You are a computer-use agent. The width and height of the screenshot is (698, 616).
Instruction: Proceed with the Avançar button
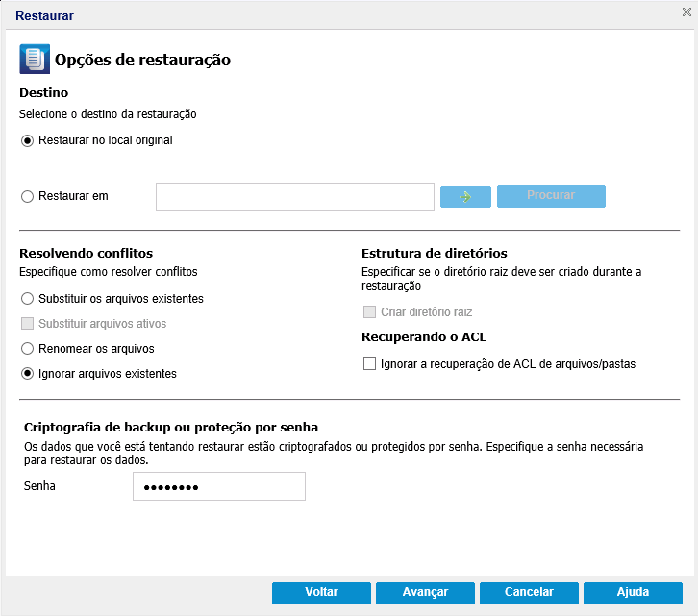point(425,593)
